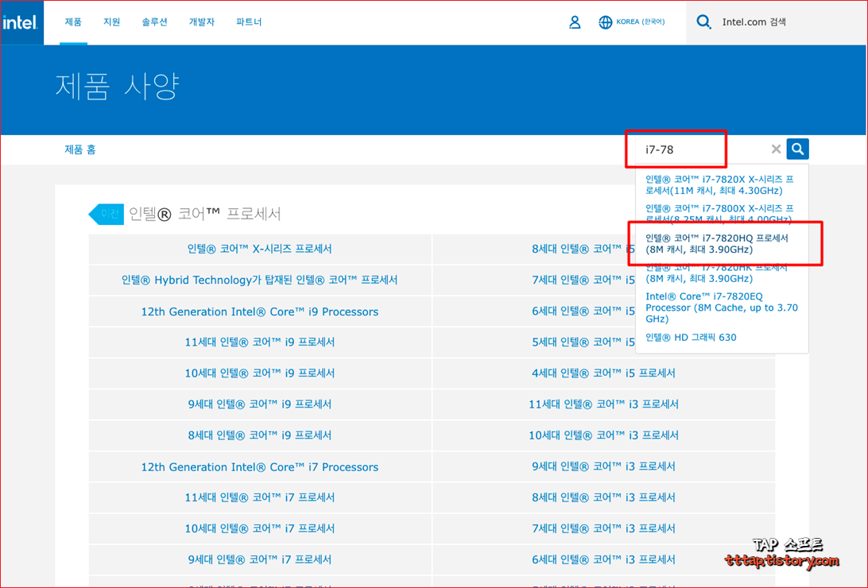
Task: Open 4세대 인텔 코어 i5 프로세서
Action: (x=603, y=373)
